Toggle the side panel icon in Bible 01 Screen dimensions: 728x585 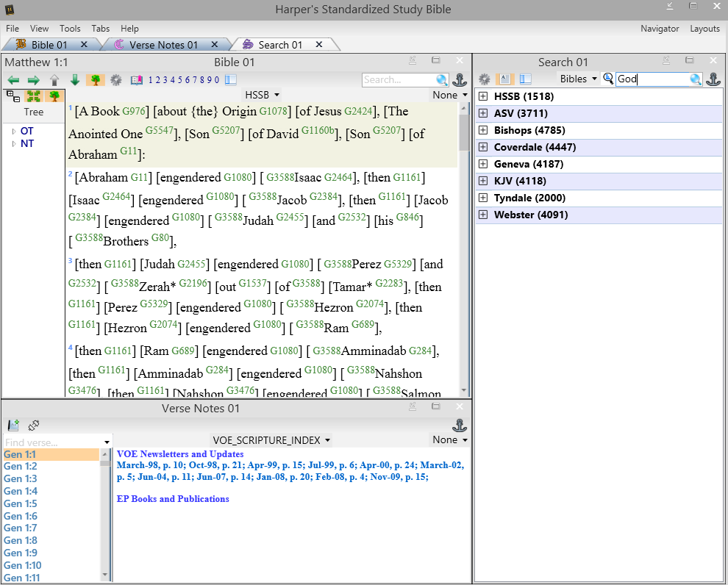click(x=231, y=80)
